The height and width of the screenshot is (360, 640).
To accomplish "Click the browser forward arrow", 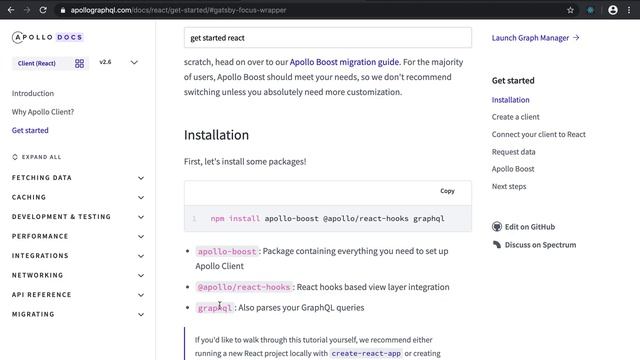I will tap(27, 10).
